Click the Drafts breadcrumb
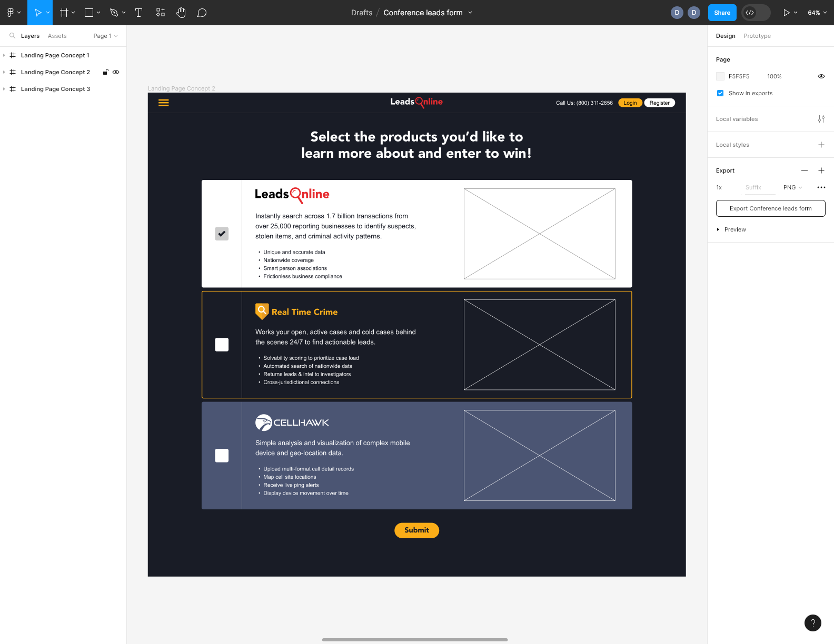834x644 pixels. [x=362, y=13]
